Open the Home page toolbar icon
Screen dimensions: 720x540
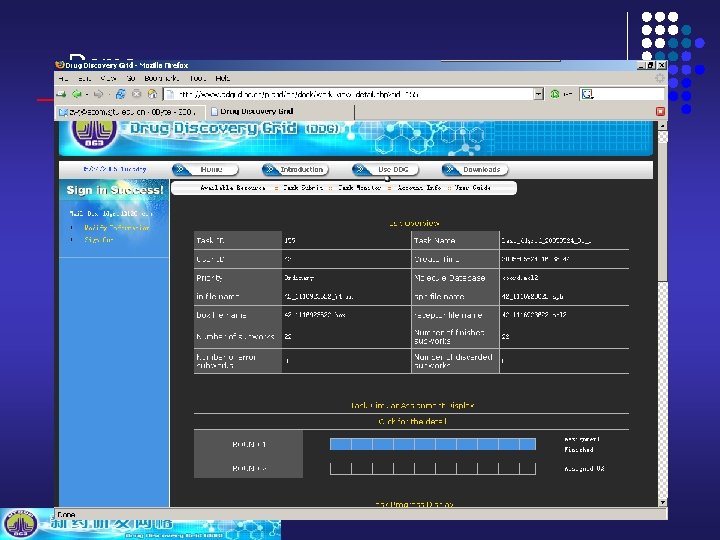pos(152,94)
